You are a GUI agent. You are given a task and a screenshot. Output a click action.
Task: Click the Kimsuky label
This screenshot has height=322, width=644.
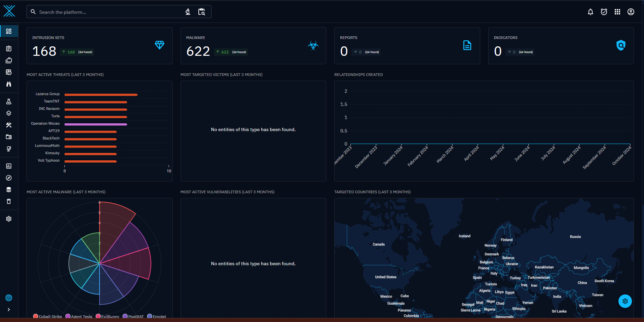point(52,153)
